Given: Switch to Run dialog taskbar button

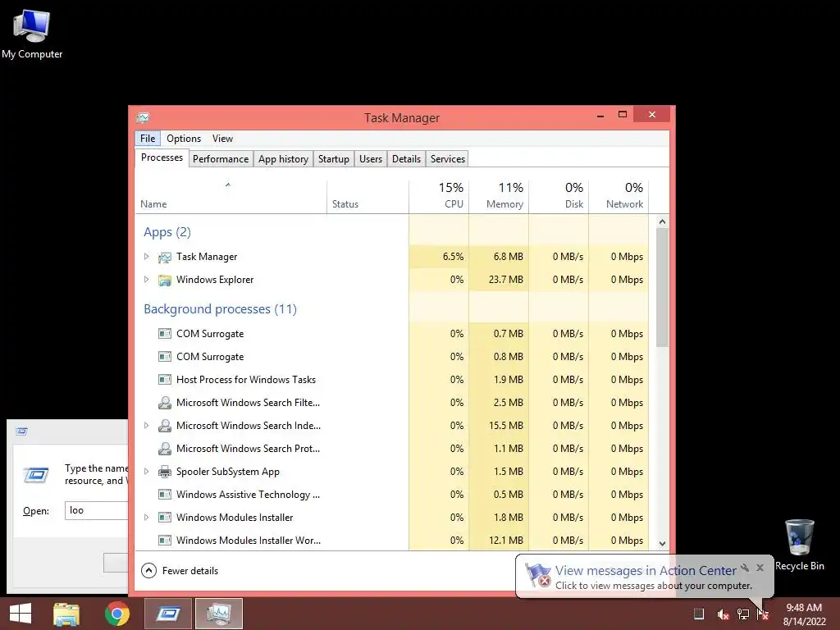Looking at the screenshot, I should pos(167,614).
